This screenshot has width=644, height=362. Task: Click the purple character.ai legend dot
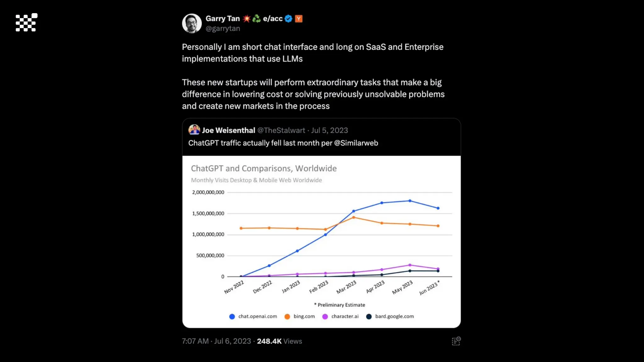click(325, 317)
